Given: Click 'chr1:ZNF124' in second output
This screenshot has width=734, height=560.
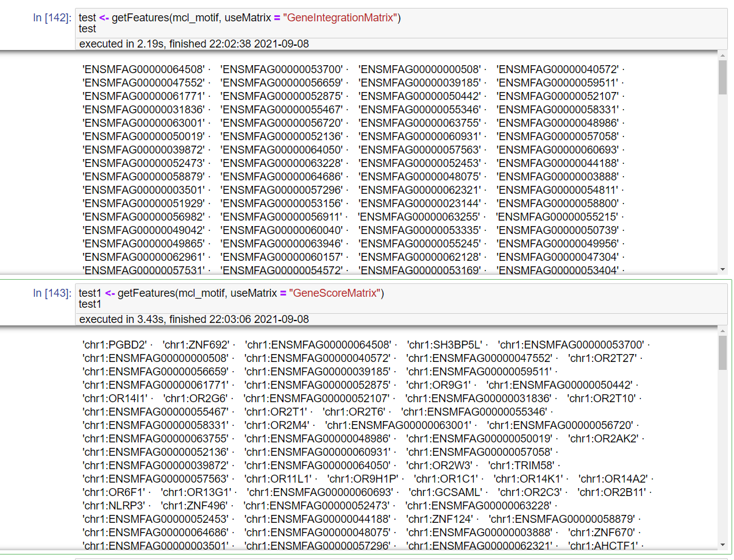Looking at the screenshot, I should [x=440, y=519].
